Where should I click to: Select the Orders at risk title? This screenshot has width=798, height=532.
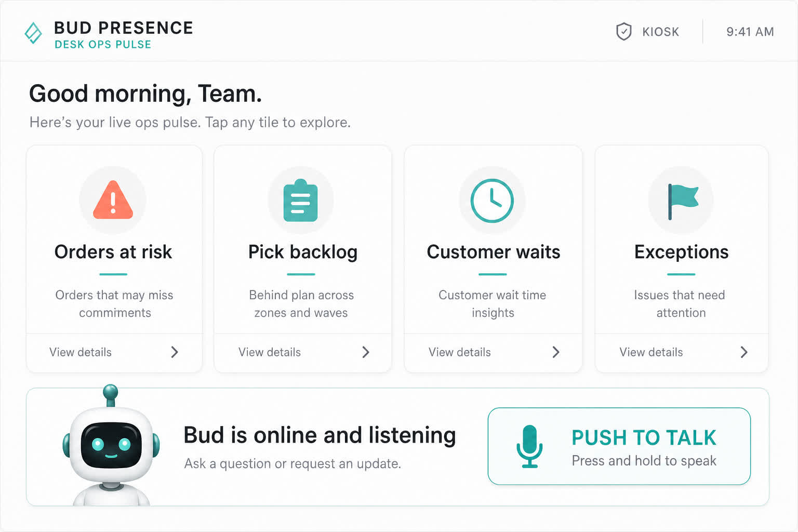[x=113, y=252]
